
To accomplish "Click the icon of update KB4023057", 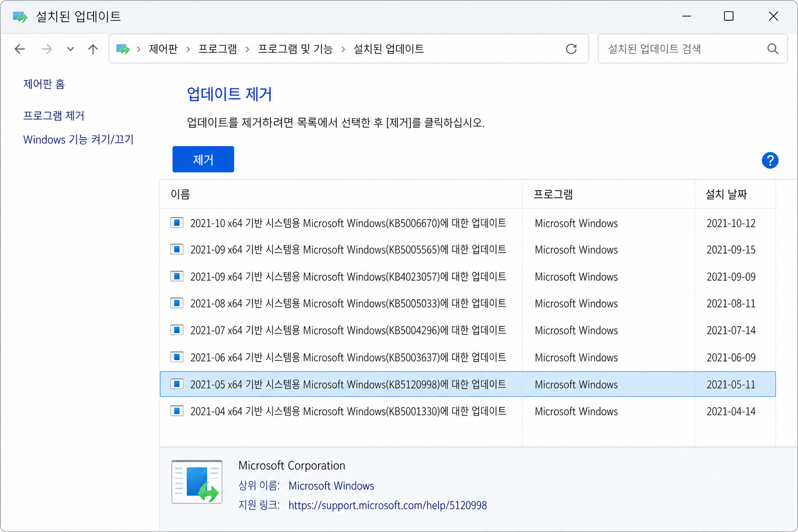I will tap(177, 276).
